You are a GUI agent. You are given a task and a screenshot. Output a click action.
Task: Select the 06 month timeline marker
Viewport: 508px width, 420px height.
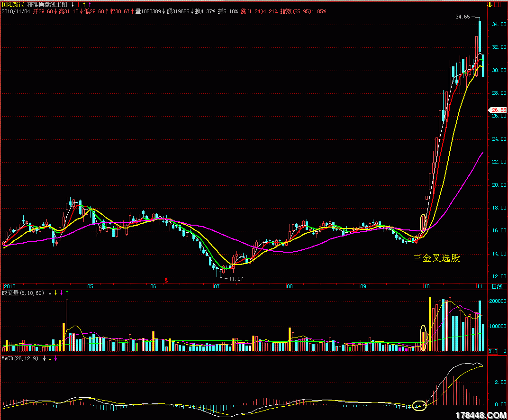click(153, 286)
